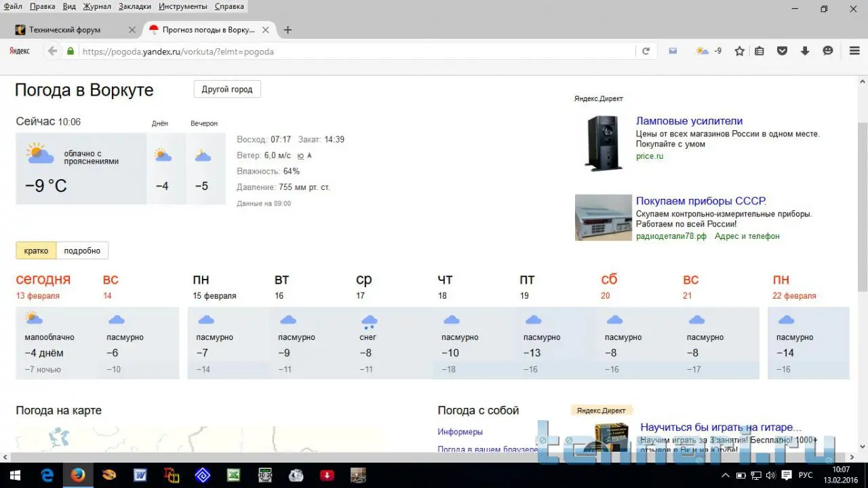Show hidden tray icons chevron
Viewport: 868px width, 488px height.
coord(726,475)
